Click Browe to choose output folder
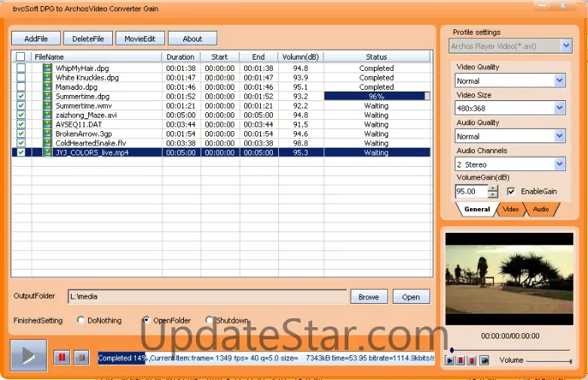This screenshot has width=588, height=380. (x=369, y=297)
